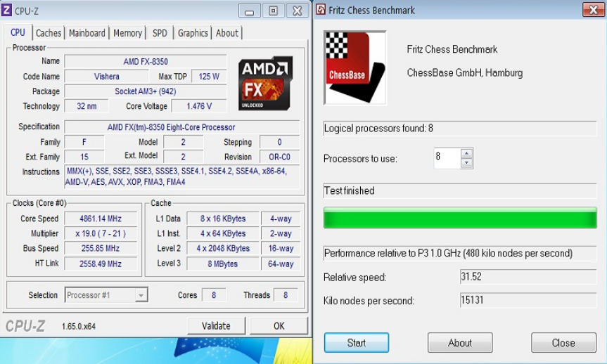Maximize the CPU-Z window
The width and height of the screenshot is (607, 364).
coord(274,11)
